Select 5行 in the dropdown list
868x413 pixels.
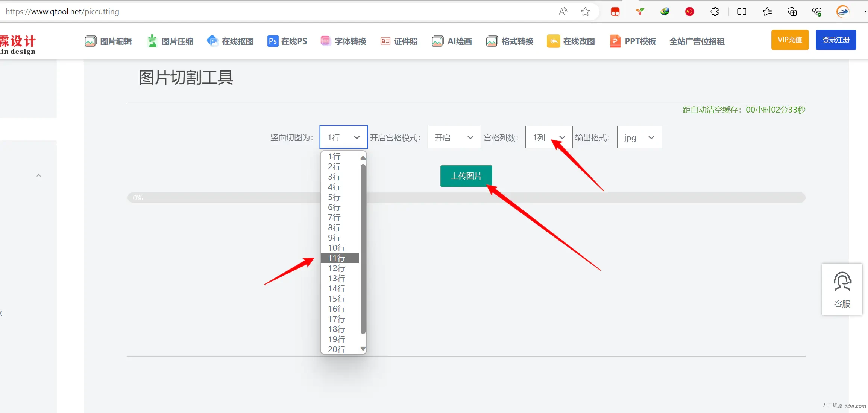tap(340, 197)
